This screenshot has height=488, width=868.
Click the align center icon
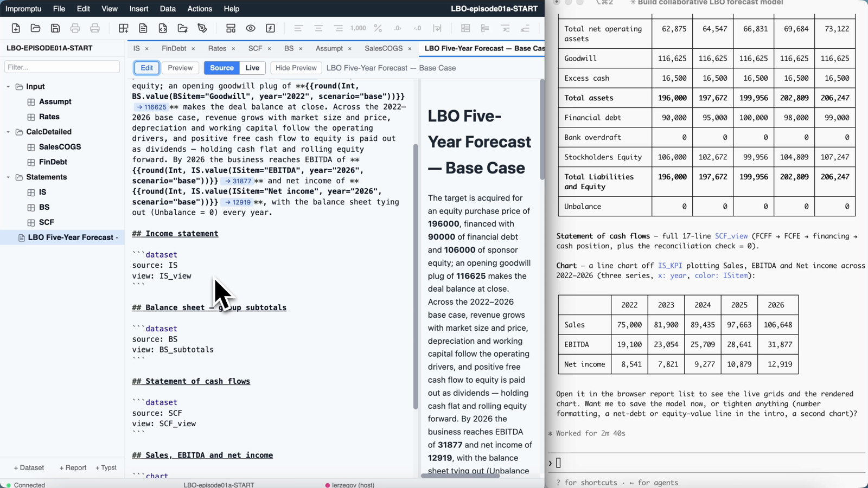tap(318, 28)
